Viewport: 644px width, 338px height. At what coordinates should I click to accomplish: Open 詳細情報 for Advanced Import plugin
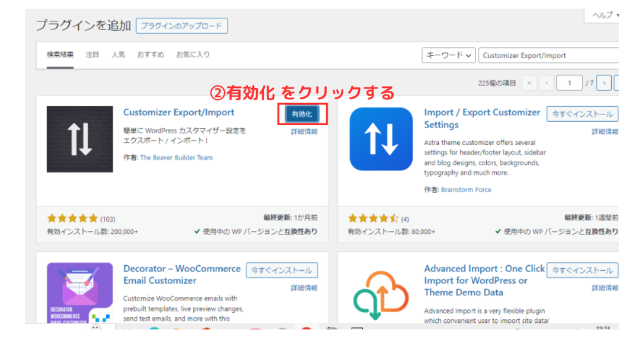[604, 288]
